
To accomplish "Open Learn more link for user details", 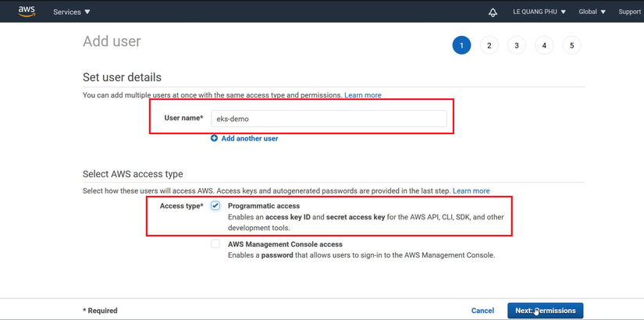I will (x=363, y=95).
